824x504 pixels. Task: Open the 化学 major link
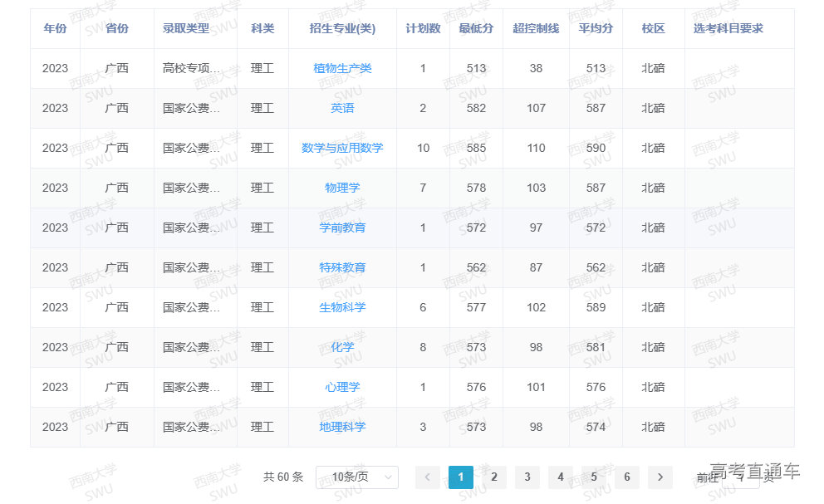[342, 347]
